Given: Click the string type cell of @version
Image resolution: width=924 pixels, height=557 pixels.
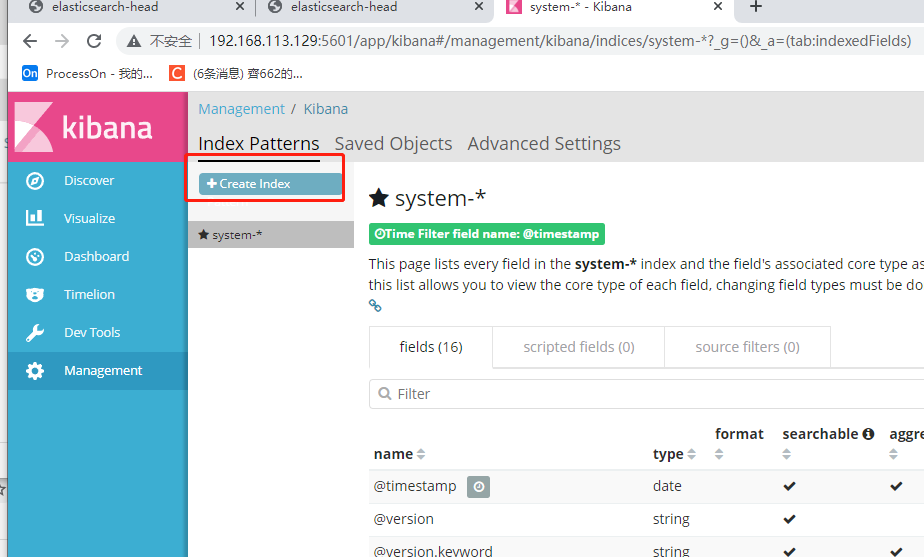Looking at the screenshot, I should (x=671, y=519).
